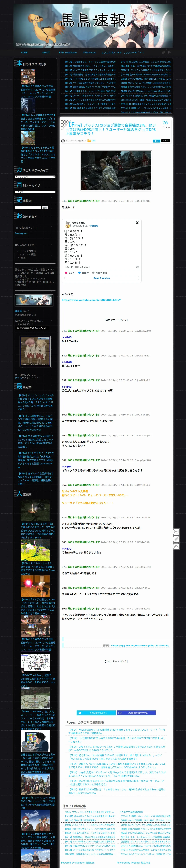Click the 76 comments counter box
The width and height of the screenshot is (186, 868).
click(165, 124)
